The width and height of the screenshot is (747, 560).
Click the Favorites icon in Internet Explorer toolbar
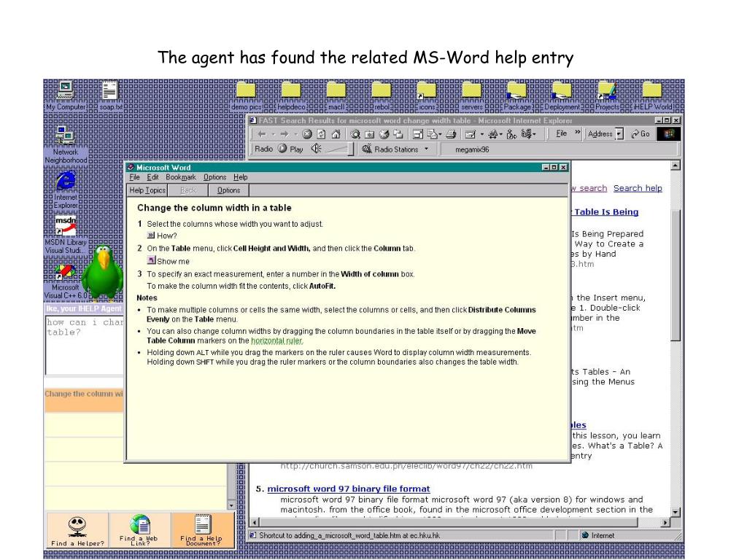click(370, 134)
